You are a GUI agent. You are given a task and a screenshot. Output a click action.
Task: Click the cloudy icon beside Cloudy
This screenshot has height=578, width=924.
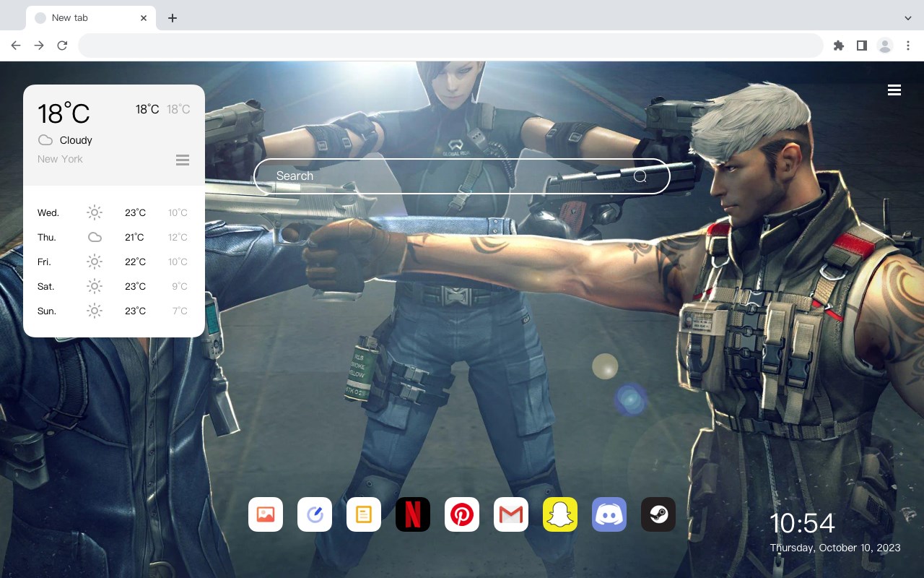click(x=45, y=140)
